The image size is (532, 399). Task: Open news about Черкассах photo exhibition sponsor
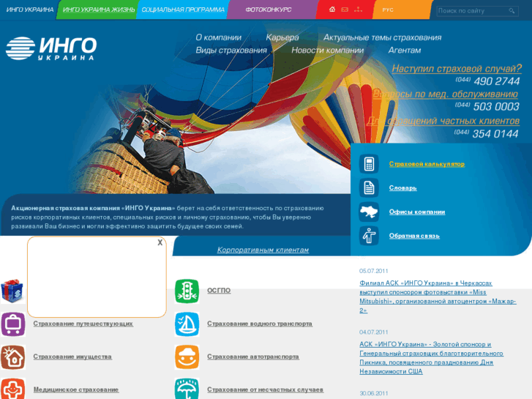click(438, 297)
